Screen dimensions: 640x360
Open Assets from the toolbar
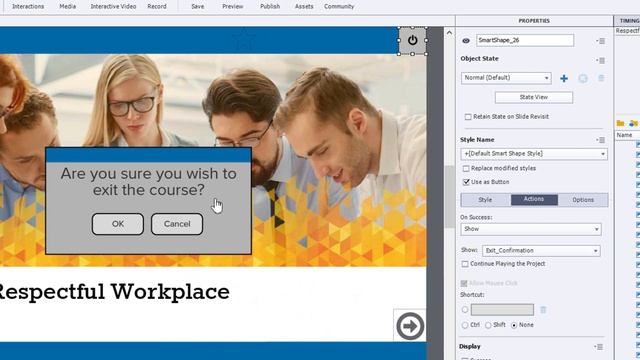tap(304, 7)
